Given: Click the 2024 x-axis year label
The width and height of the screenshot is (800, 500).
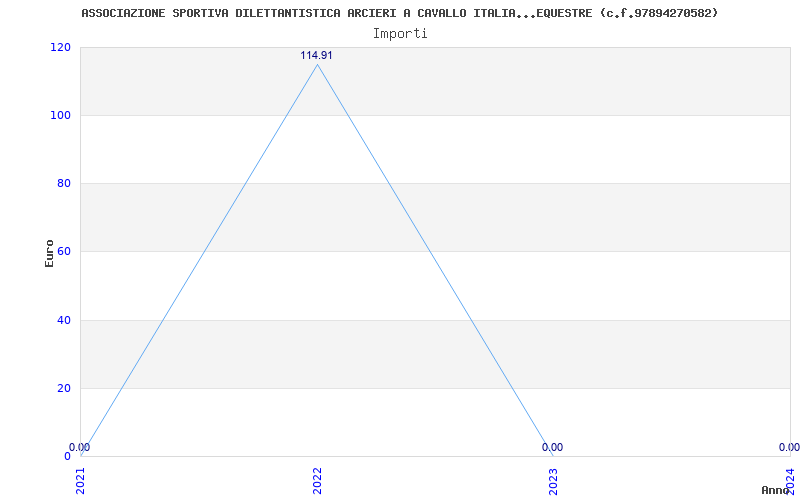Looking at the screenshot, I should (790, 481).
